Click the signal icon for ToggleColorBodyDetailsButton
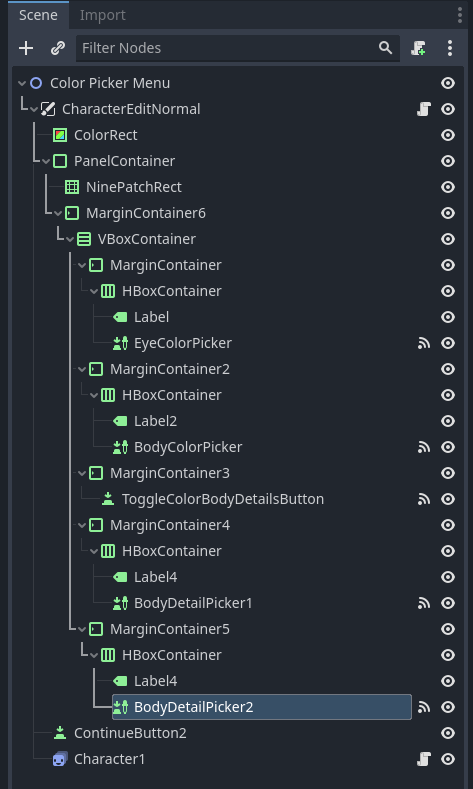This screenshot has height=789, width=473. tap(424, 499)
